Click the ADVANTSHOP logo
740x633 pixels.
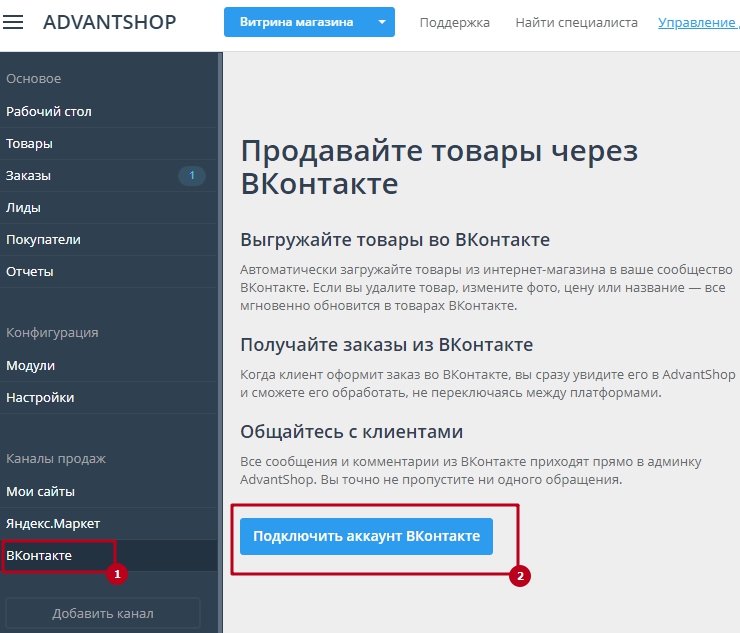coord(110,22)
